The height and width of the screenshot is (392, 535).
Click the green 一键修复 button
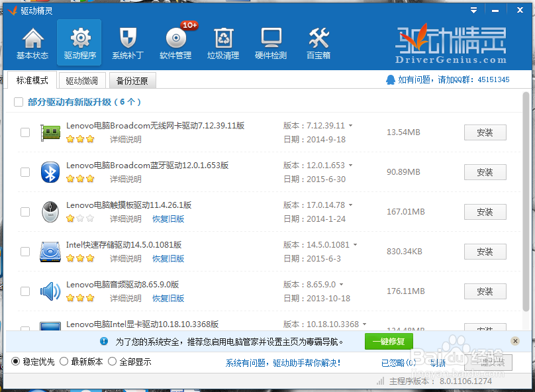[x=389, y=341]
